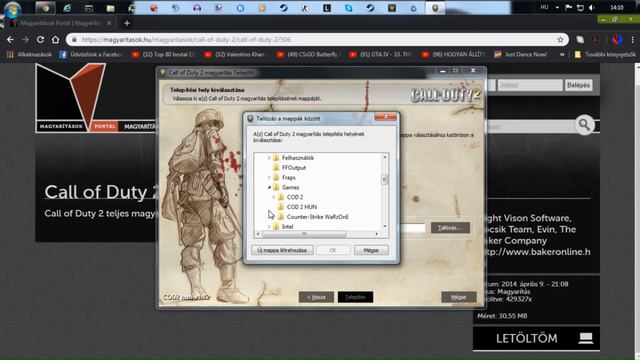Go back in the browser
640x360 pixels.
10,40
